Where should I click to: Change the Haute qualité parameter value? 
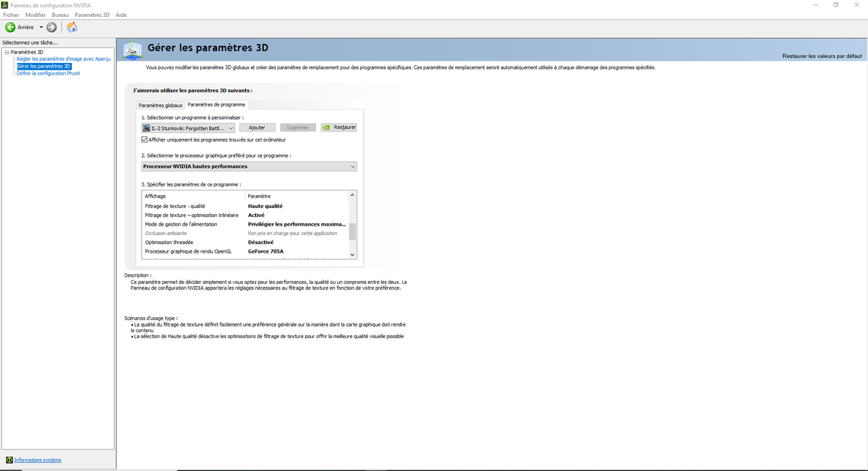tap(265, 206)
